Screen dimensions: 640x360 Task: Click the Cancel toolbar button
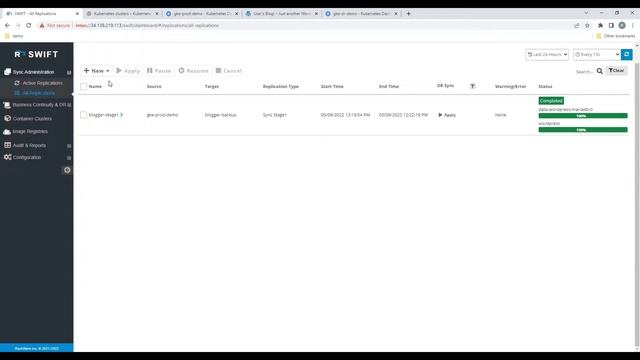pos(229,71)
